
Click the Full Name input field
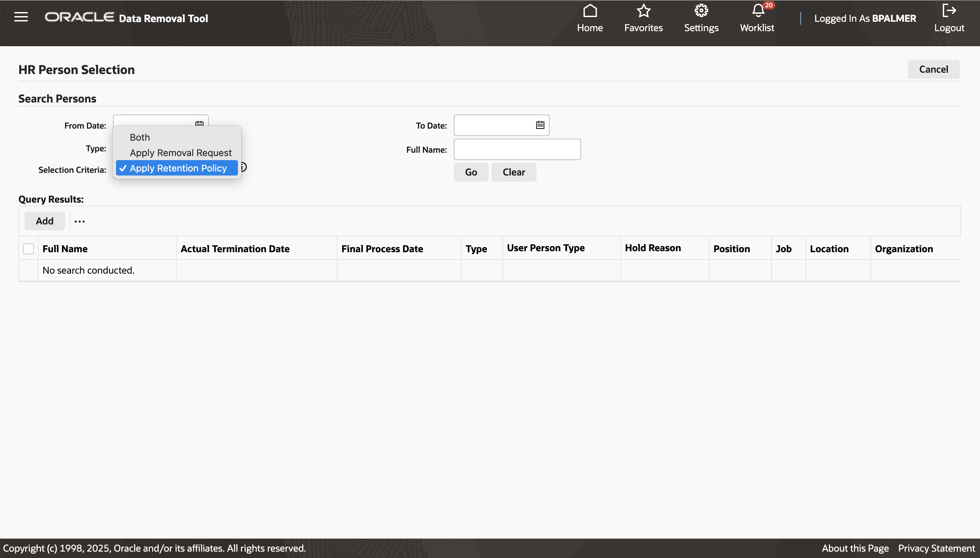(x=517, y=149)
